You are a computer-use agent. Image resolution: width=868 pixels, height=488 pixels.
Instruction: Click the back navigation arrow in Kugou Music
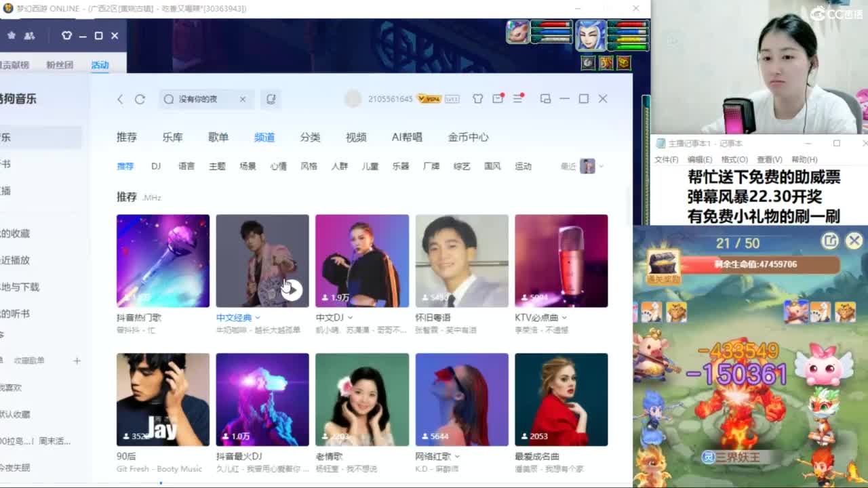(119, 99)
